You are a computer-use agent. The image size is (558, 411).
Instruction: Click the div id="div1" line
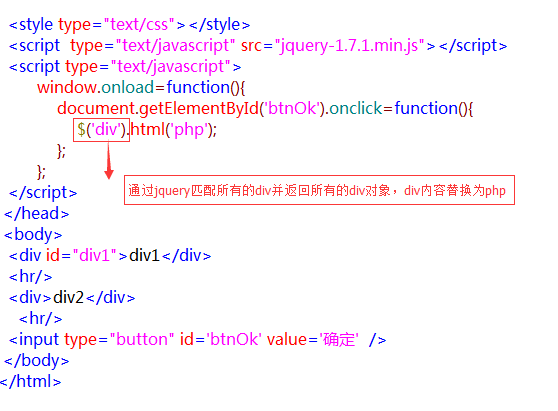(110, 256)
